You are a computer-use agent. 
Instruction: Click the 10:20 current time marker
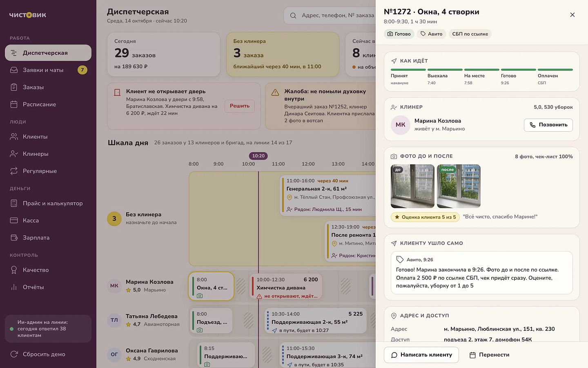[x=258, y=156]
